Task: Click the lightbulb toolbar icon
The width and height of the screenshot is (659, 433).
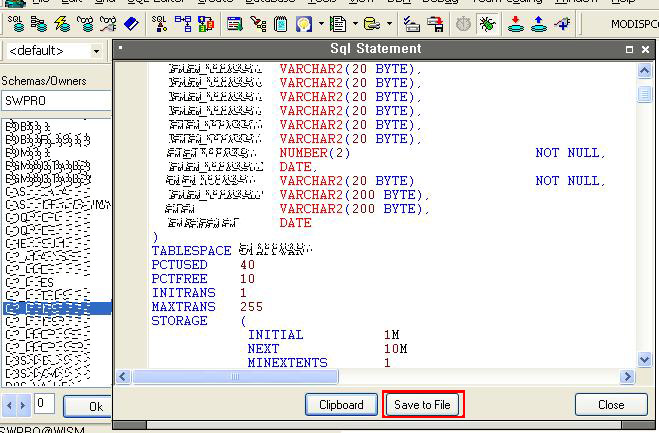Action: pos(303,24)
